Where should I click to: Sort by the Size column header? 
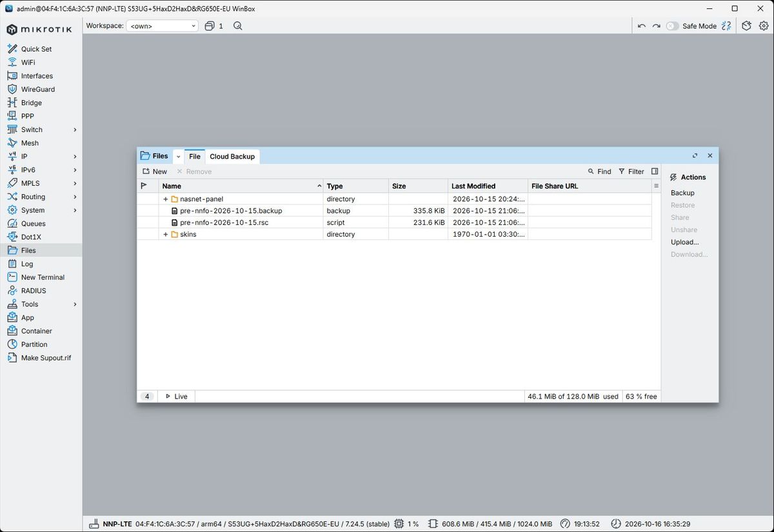[418, 186]
